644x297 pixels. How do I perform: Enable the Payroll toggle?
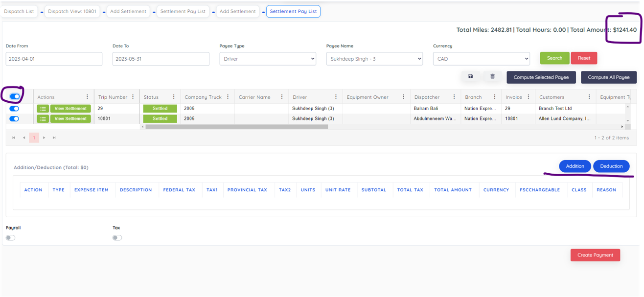click(x=10, y=238)
